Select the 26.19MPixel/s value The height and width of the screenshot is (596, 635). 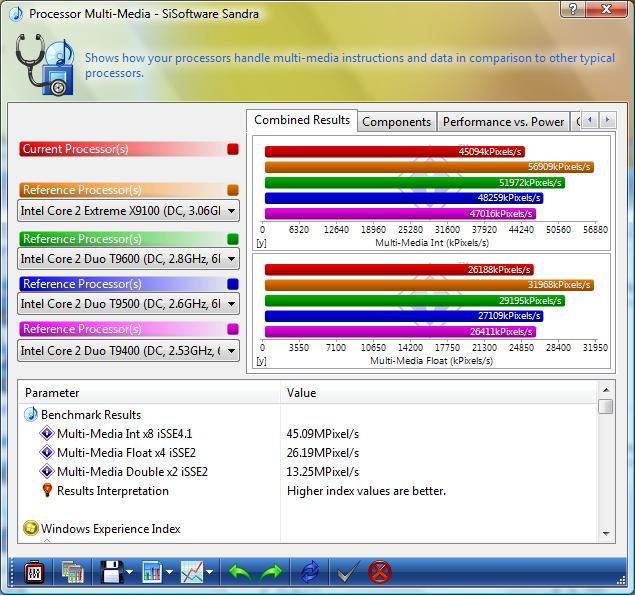click(x=323, y=453)
